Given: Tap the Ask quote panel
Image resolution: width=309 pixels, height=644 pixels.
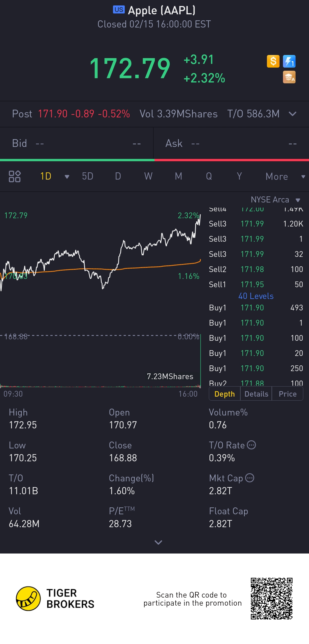Looking at the screenshot, I should pyautogui.click(x=231, y=143).
